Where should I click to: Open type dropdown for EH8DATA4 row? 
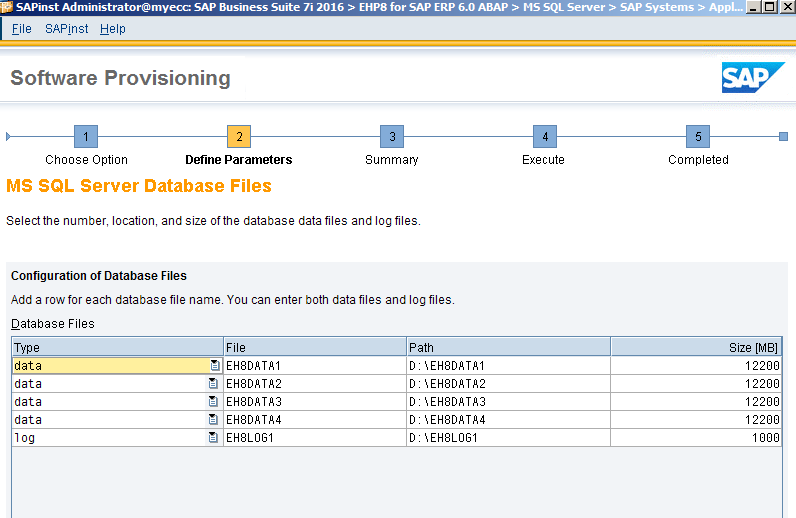pos(213,420)
